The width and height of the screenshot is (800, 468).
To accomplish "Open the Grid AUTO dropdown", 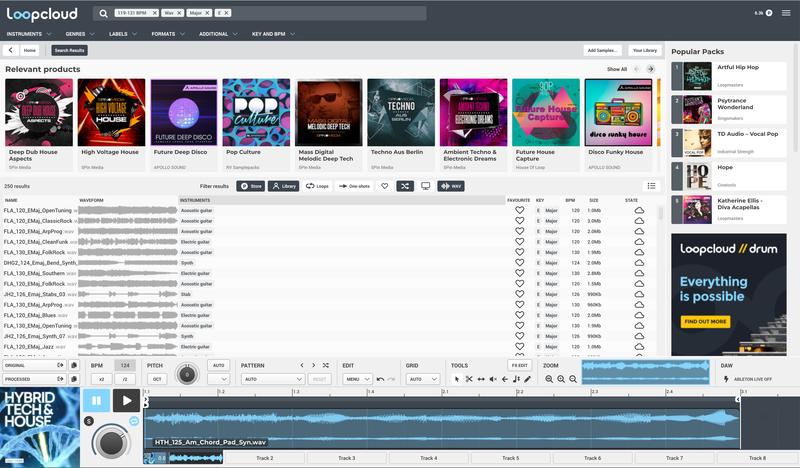I will (421, 380).
